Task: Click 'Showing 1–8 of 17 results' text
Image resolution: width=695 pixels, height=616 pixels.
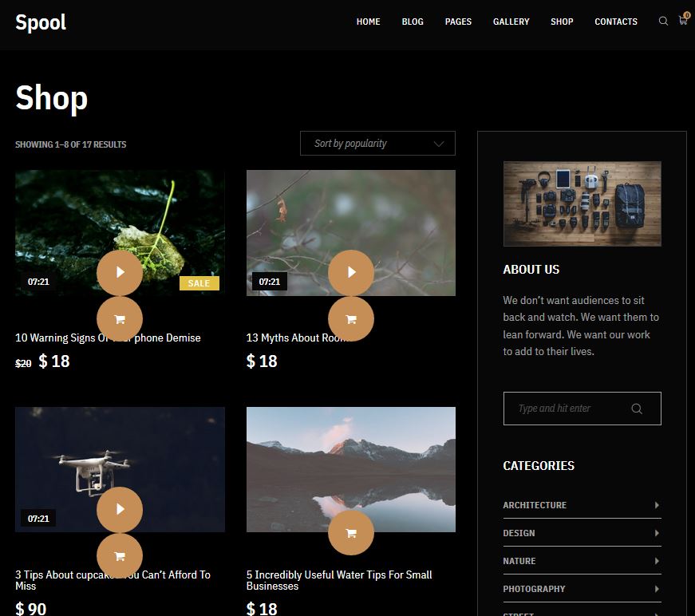Action: point(70,144)
